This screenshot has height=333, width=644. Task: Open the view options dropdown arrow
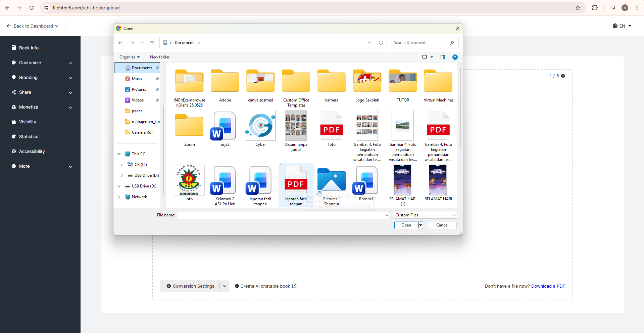(432, 57)
